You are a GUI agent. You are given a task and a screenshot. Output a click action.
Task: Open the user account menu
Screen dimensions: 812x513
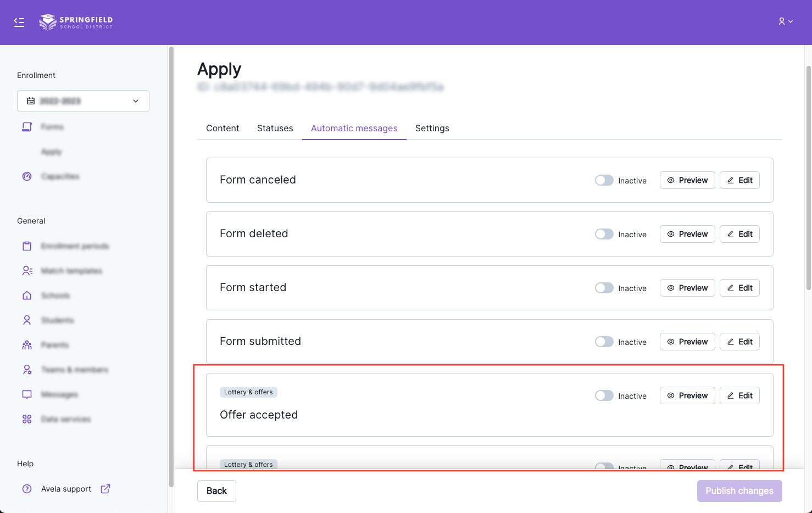[785, 21]
